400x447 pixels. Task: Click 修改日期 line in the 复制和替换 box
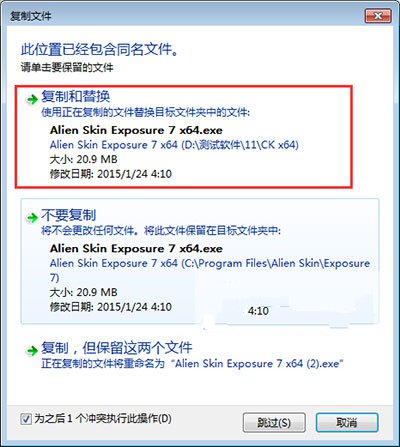[x=111, y=174]
